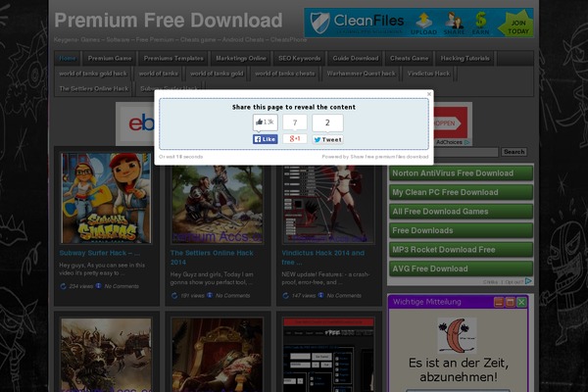Open the Share free premium files download link

coord(389,157)
